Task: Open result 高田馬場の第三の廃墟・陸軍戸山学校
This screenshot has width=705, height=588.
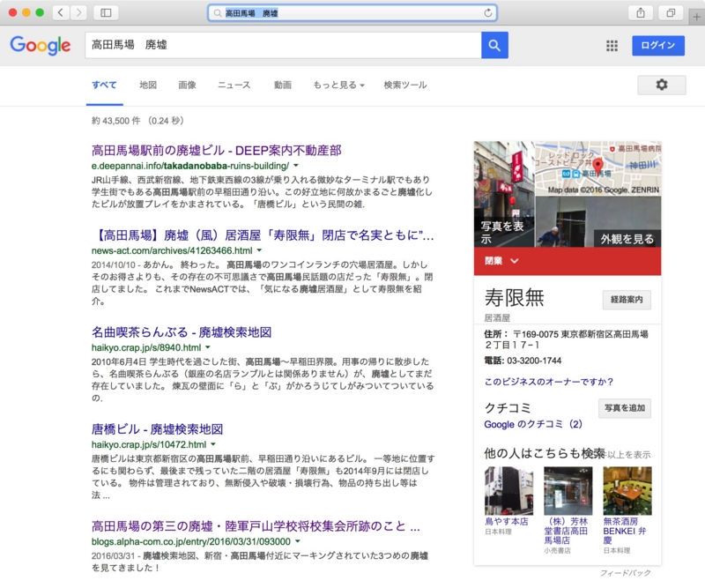Action: pos(256,526)
